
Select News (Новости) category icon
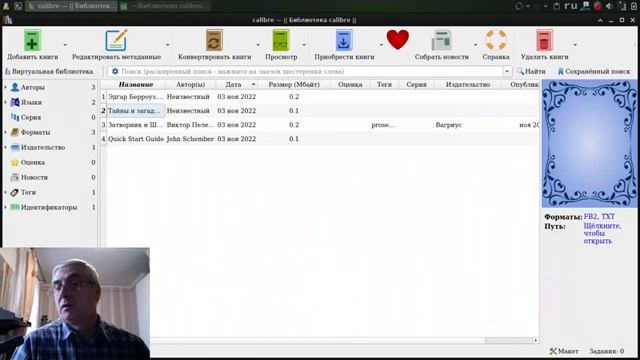coord(15,177)
